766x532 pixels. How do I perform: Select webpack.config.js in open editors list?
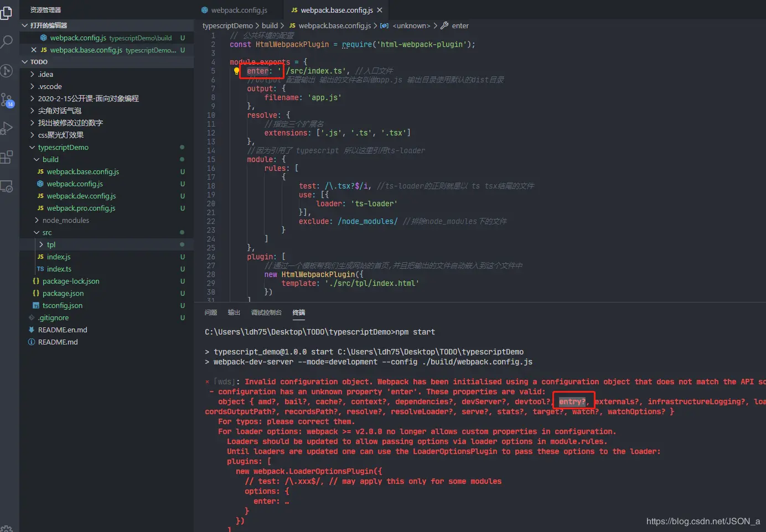(106, 38)
